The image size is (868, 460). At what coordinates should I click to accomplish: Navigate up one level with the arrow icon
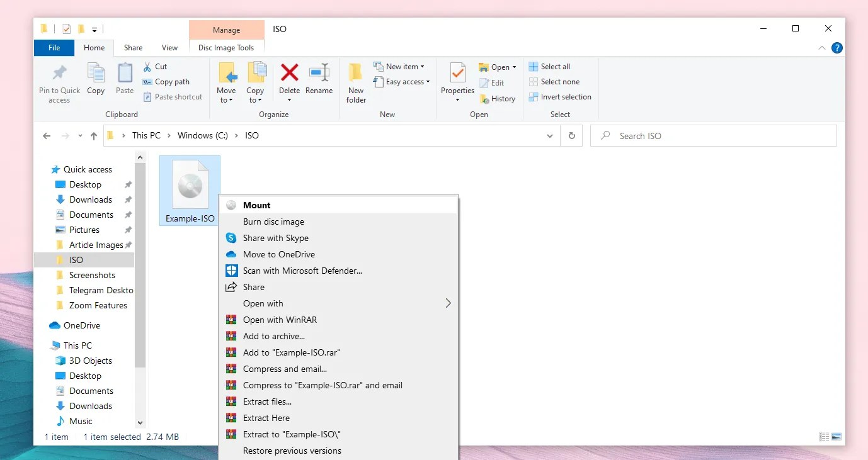(x=93, y=135)
